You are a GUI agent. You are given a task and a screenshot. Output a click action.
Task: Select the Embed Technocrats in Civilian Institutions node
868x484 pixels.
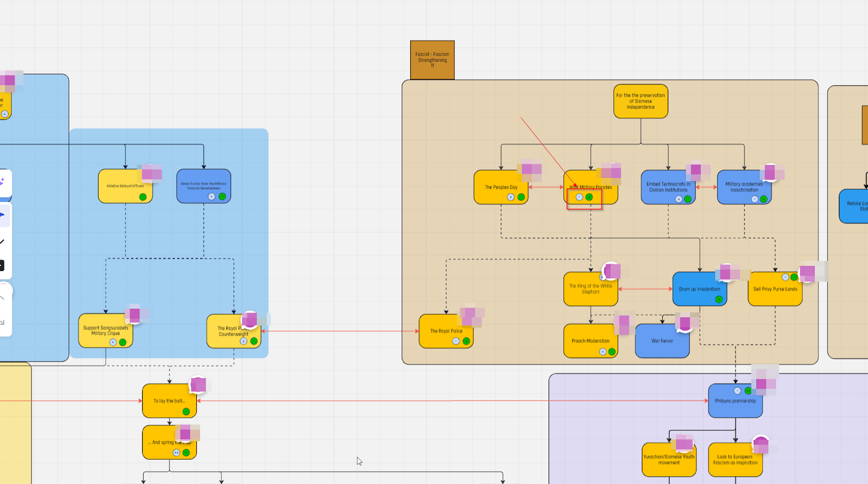[x=668, y=187]
